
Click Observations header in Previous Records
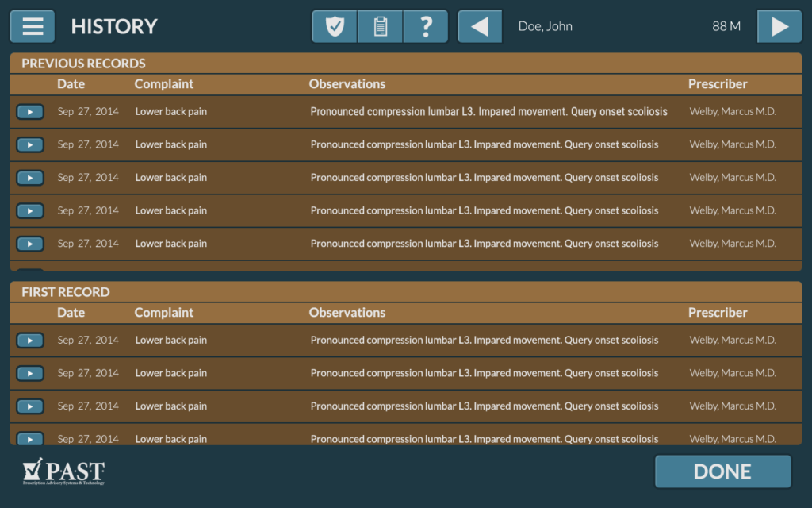point(347,84)
